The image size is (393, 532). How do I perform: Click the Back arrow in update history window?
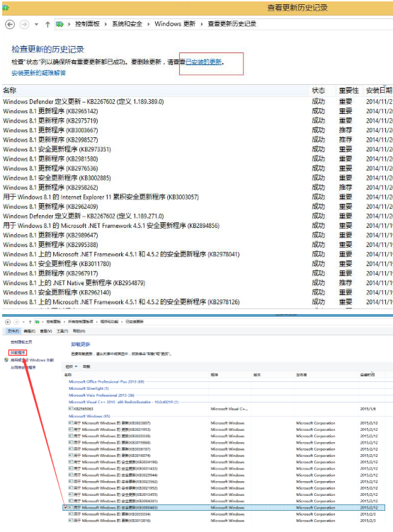[10, 25]
